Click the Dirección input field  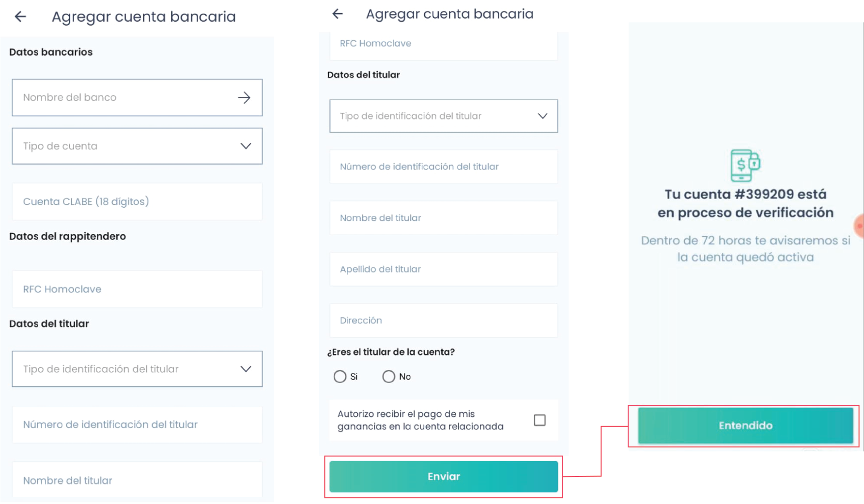(x=443, y=320)
